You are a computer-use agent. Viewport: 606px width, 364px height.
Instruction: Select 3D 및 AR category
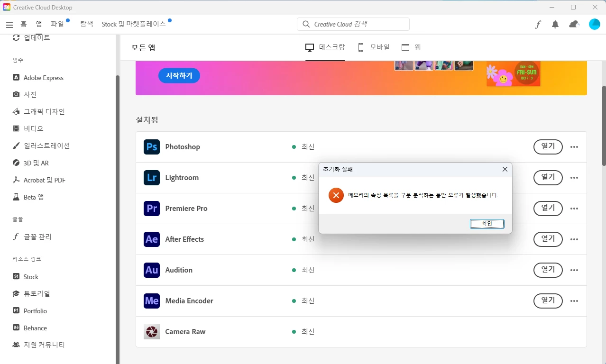[x=31, y=163]
